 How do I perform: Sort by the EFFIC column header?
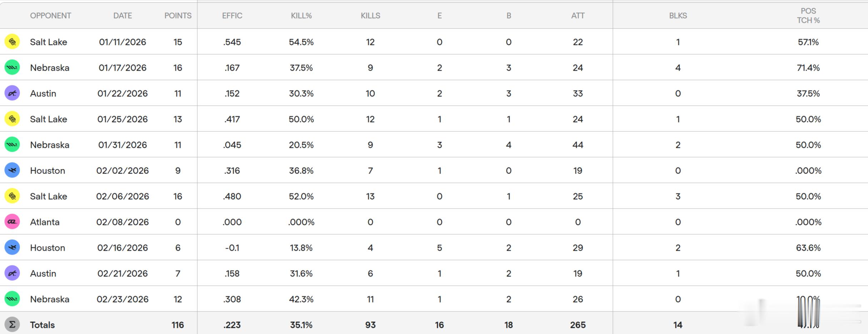coord(232,16)
